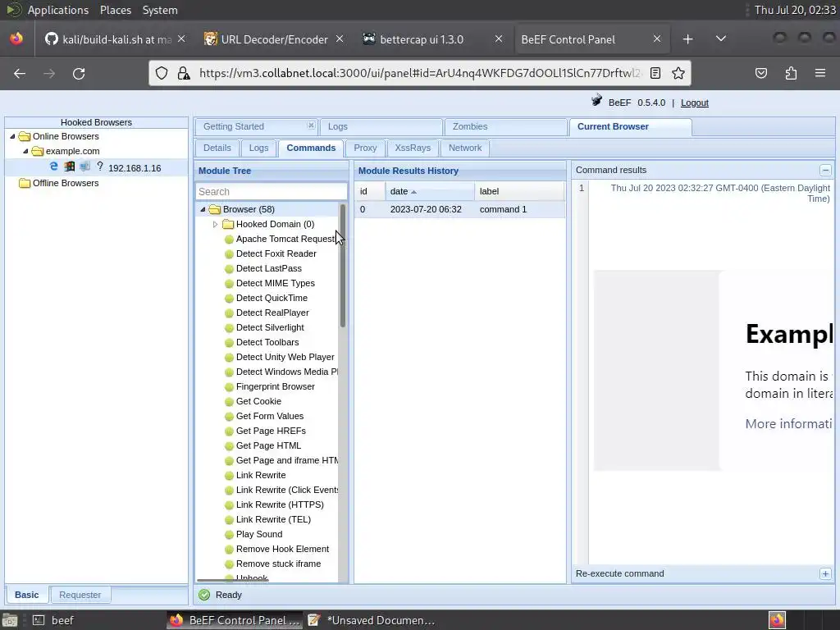The width and height of the screenshot is (840, 630).
Task: Click the Detect QuickTime status icon
Action: click(229, 299)
